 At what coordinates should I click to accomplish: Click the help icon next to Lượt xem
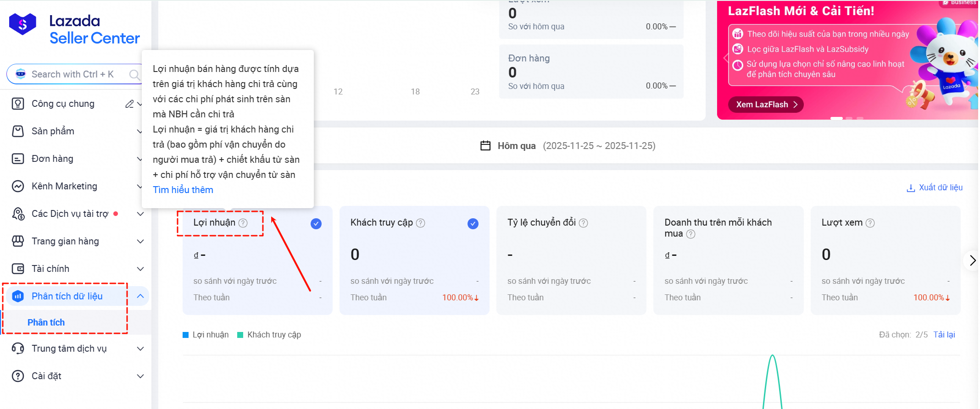click(870, 223)
